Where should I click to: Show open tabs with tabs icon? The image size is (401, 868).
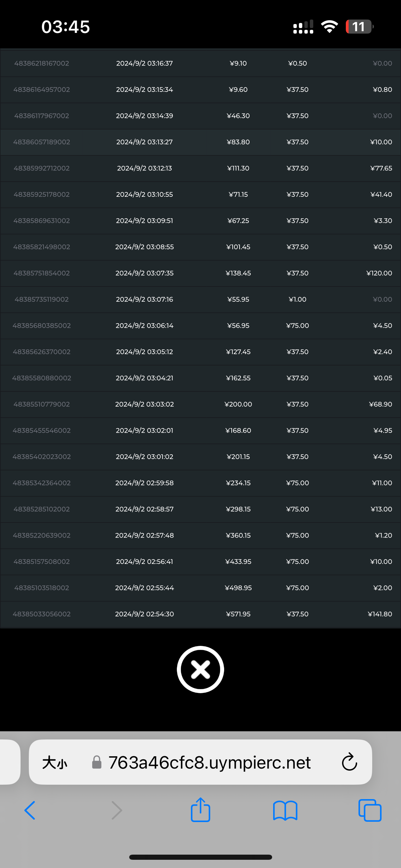point(370,810)
